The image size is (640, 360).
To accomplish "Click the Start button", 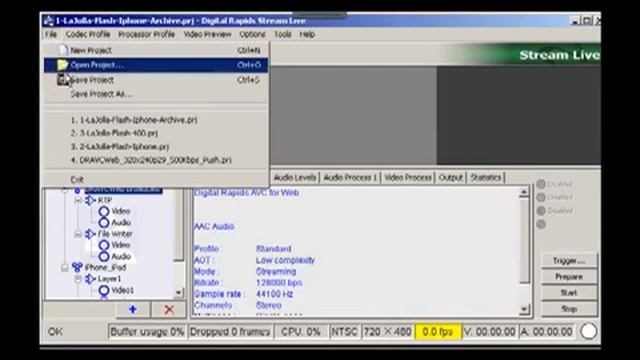I will pos(569,293).
